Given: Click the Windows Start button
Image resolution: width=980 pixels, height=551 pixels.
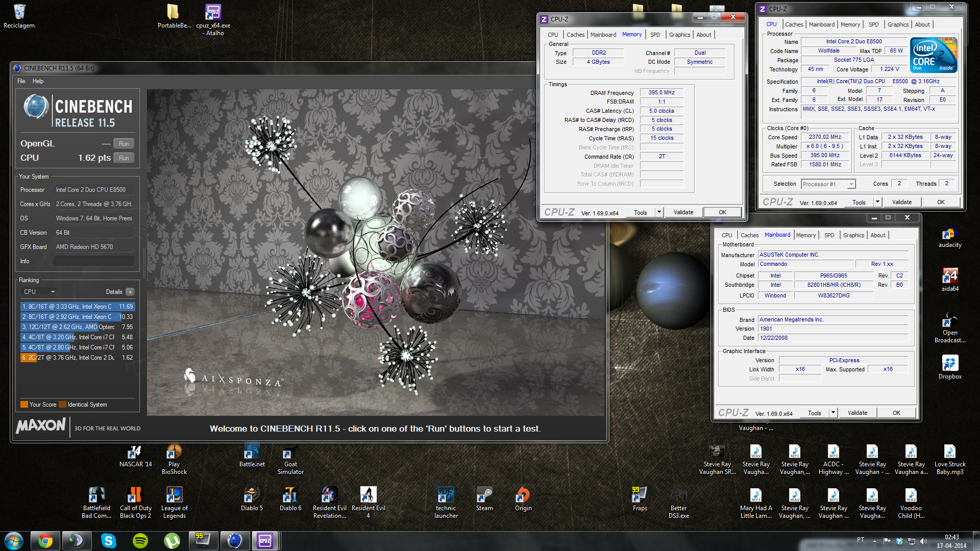Looking at the screenshot, I should click(14, 541).
